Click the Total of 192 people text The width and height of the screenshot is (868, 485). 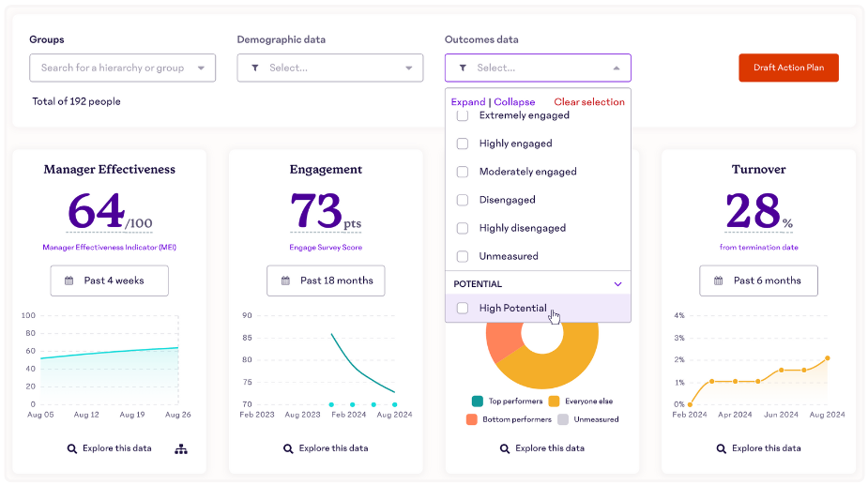click(76, 101)
